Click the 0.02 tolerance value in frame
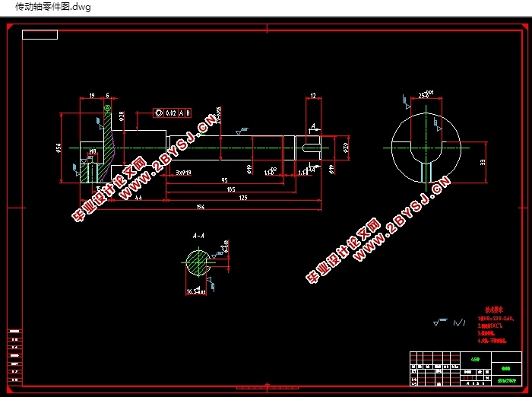Screen dimensions: 532x397 171,113
